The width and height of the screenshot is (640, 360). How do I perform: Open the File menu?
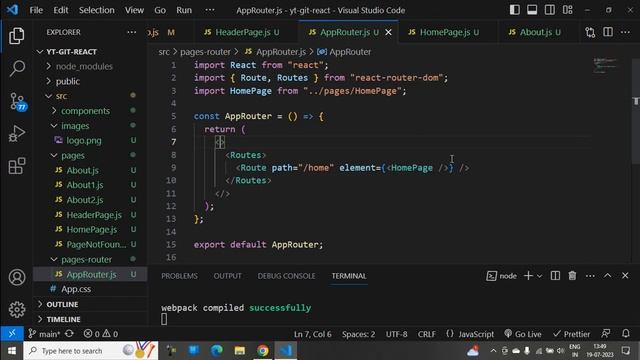36,10
